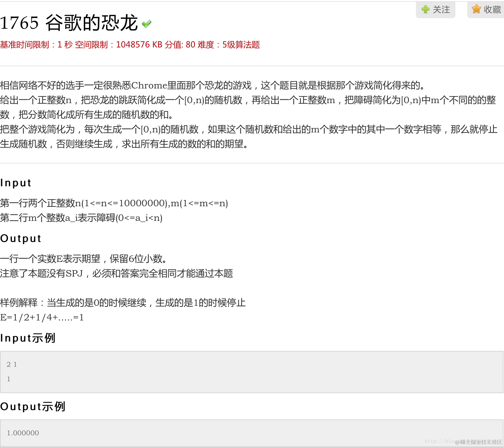504x447 pixels.
Task: Click the line starting 注意了本题没有SPJ
Action: click(x=116, y=273)
